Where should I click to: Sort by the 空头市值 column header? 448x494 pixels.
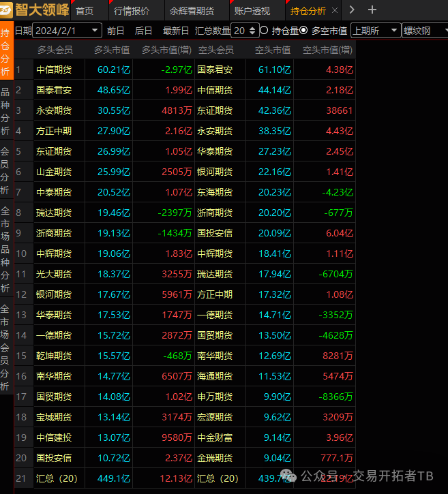pyautogui.click(x=273, y=50)
